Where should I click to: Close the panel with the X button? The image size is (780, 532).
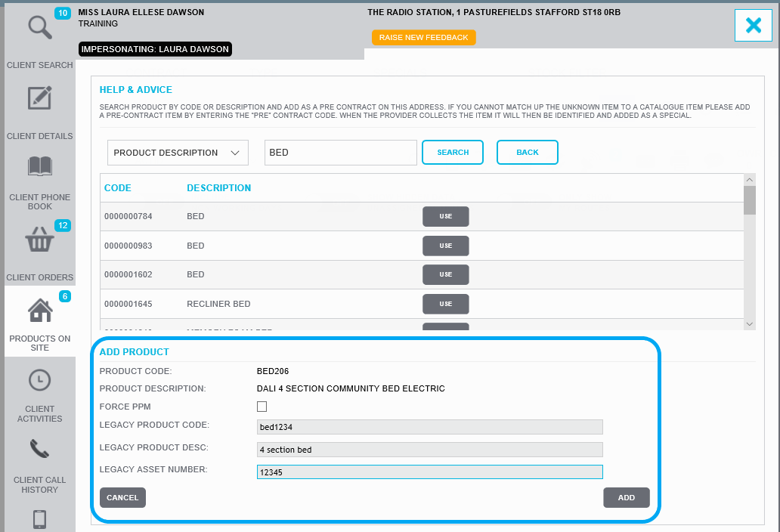(753, 26)
